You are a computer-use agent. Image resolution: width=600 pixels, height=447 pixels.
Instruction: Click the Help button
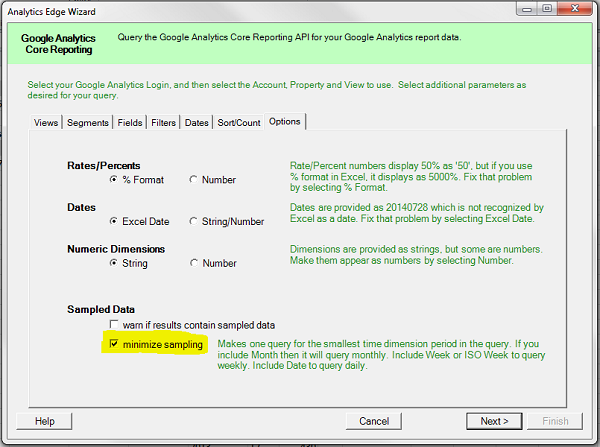(x=45, y=421)
